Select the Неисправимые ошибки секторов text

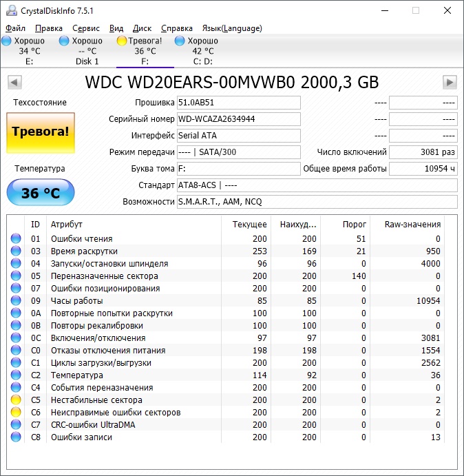tap(116, 413)
